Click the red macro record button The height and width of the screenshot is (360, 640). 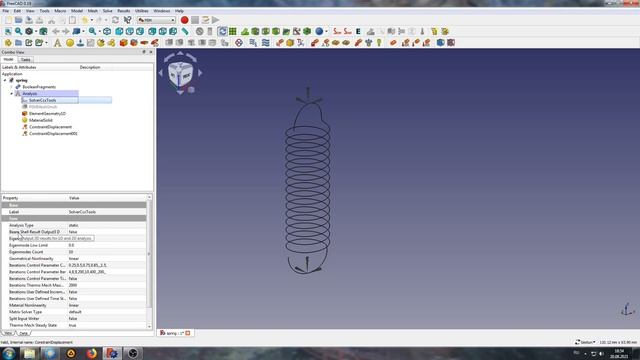click(184, 20)
